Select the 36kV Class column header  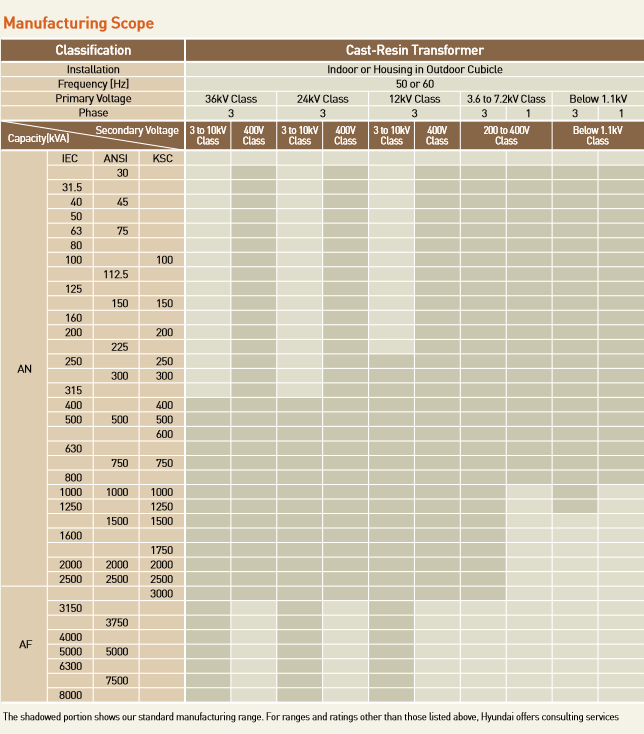[231, 99]
